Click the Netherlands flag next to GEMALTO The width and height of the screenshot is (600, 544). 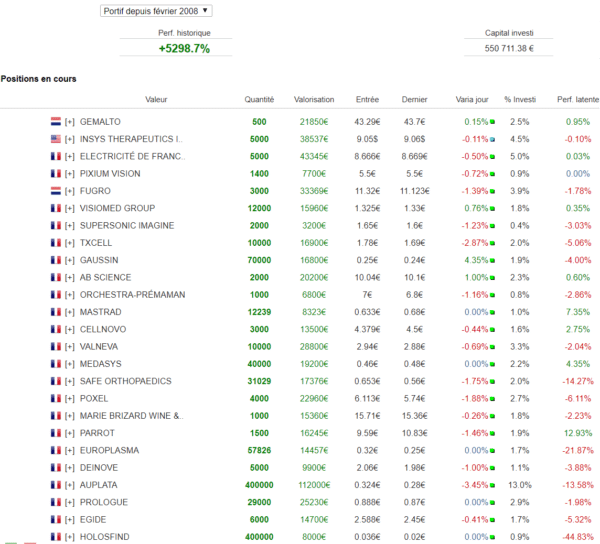click(x=56, y=121)
